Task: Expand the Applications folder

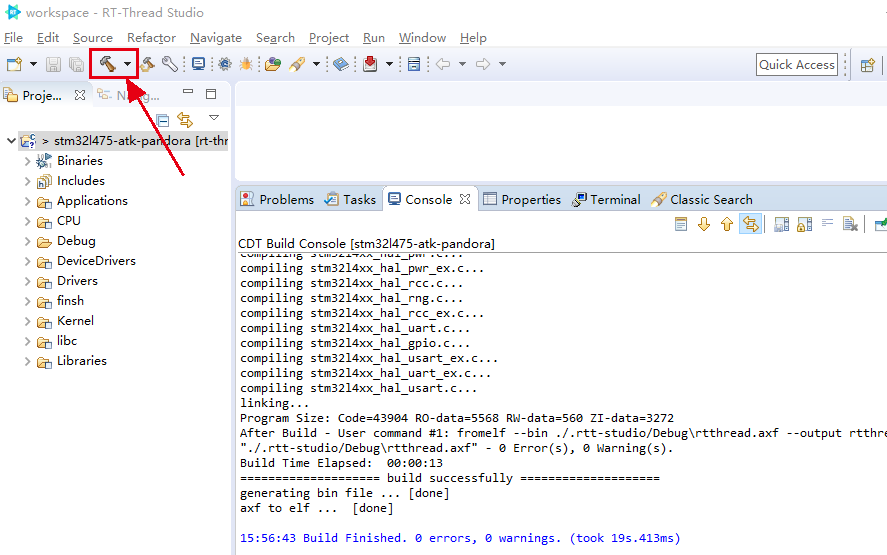Action: [27, 201]
